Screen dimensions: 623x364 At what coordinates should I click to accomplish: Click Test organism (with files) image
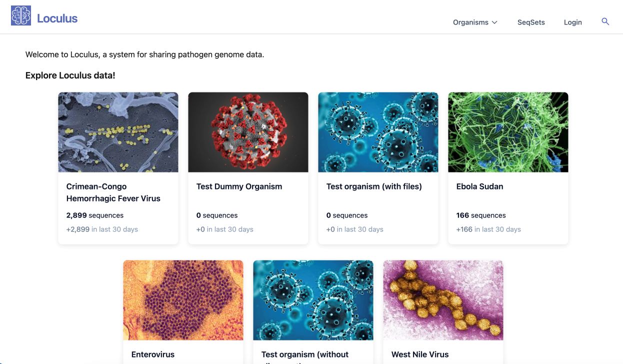(378, 132)
